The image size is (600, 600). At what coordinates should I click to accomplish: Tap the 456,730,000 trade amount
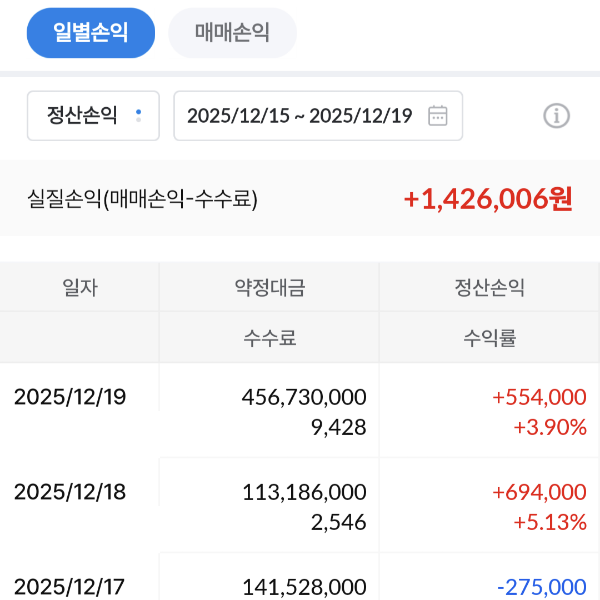pyautogui.click(x=304, y=397)
